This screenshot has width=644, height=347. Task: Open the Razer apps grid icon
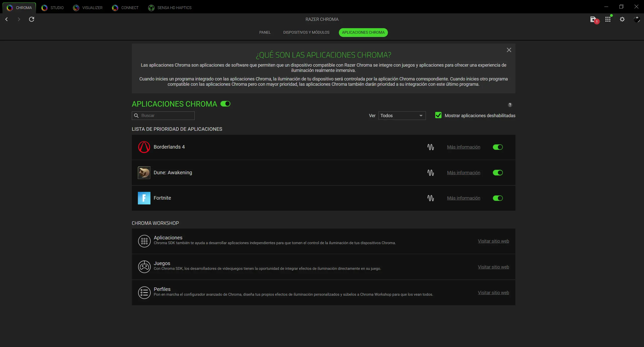(x=608, y=19)
